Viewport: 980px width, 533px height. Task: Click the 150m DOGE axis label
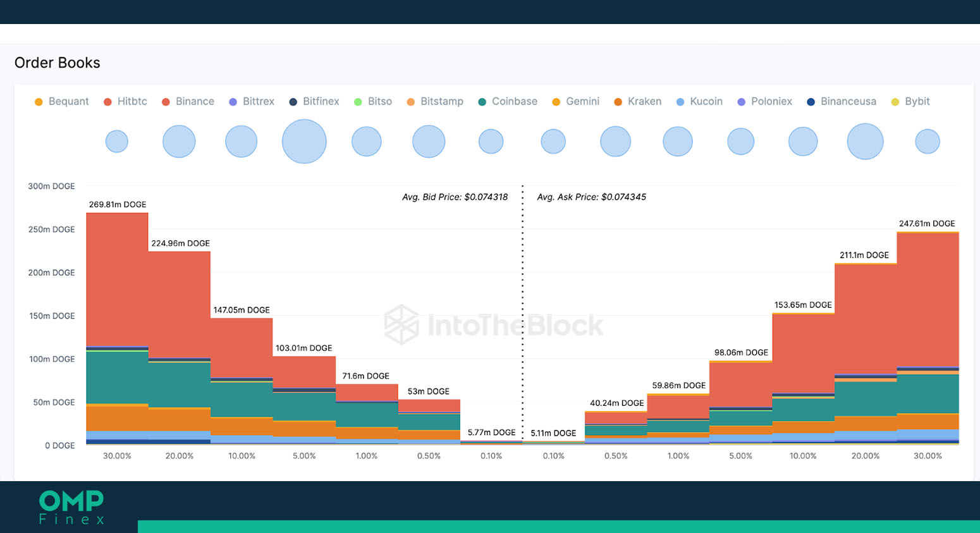pyautogui.click(x=52, y=316)
